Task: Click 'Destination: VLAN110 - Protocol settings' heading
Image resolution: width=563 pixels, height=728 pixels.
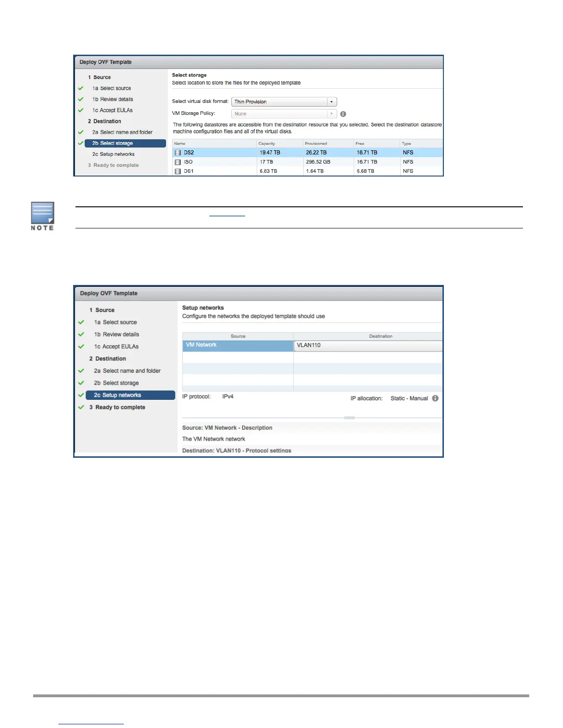Action: pyautogui.click(x=237, y=451)
